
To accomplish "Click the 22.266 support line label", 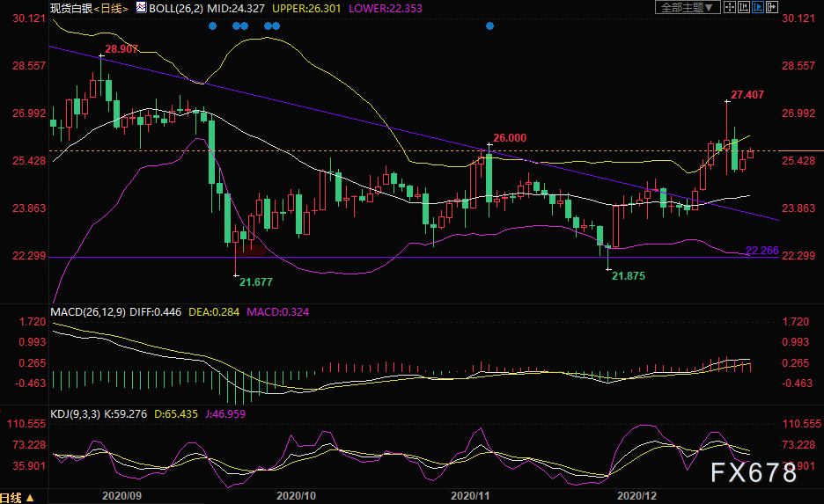I will 761,251.
